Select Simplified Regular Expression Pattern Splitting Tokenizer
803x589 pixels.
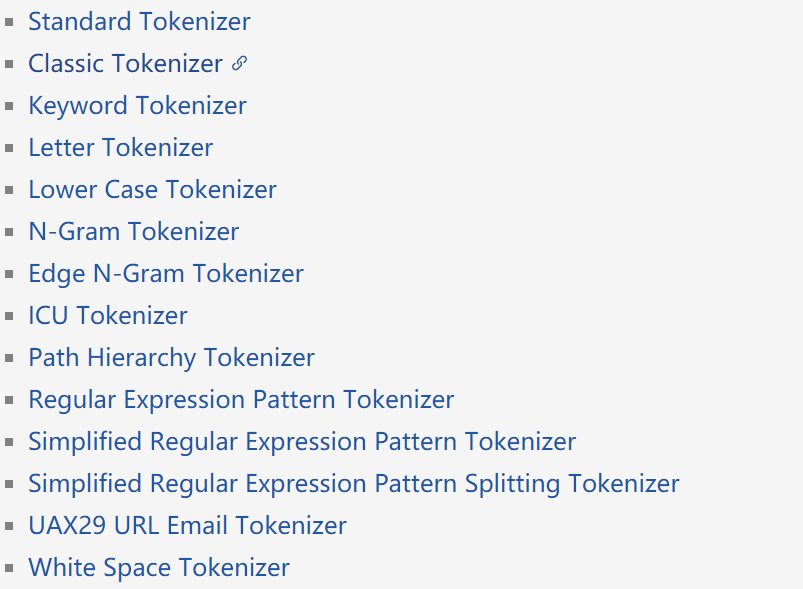(353, 483)
